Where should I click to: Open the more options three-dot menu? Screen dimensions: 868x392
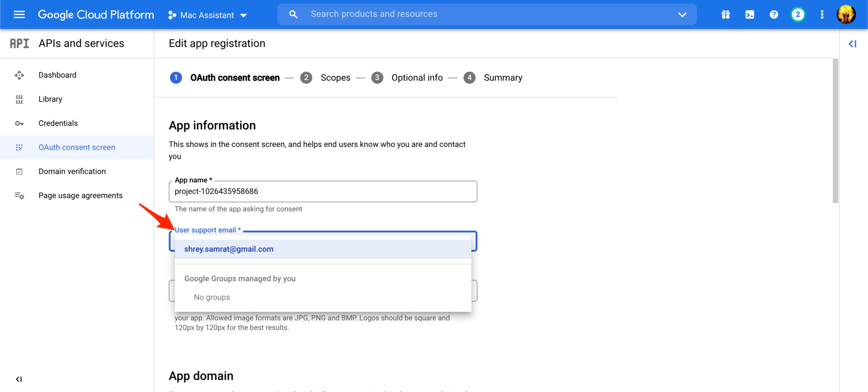coord(821,14)
